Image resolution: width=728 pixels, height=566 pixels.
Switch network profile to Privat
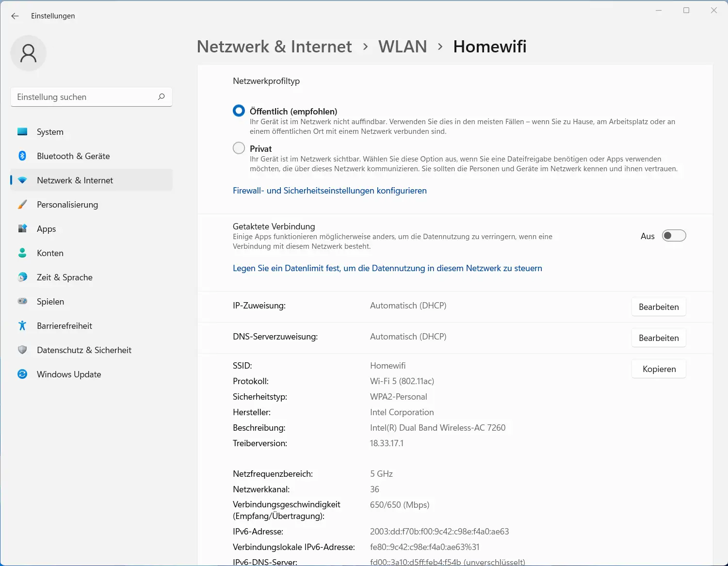coord(238,148)
